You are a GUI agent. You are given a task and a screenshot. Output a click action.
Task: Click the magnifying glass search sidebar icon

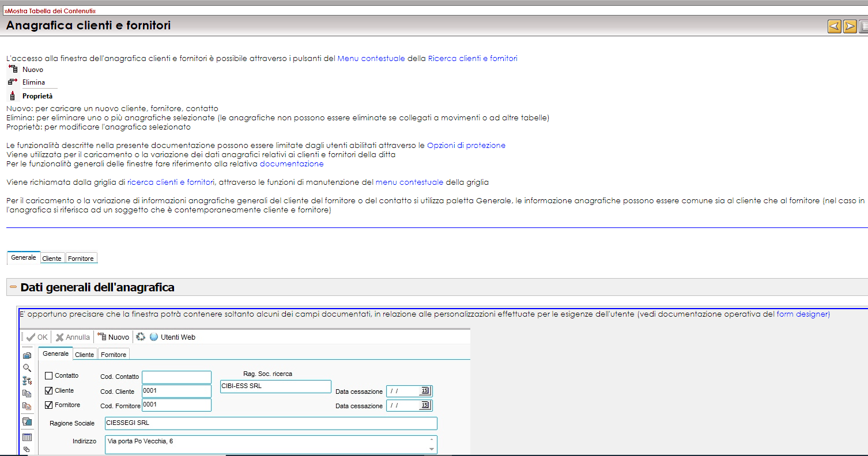(27, 368)
